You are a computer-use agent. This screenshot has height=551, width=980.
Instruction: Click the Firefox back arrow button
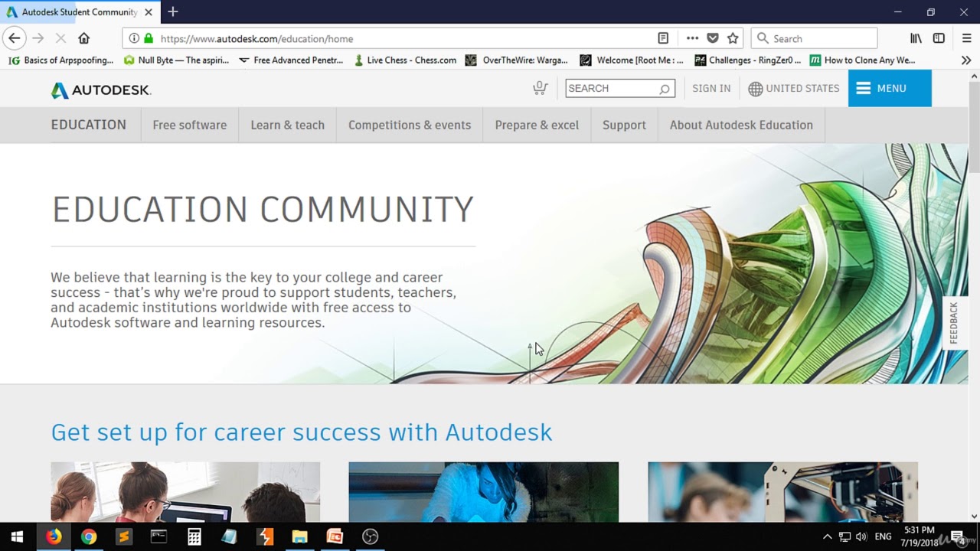15,38
